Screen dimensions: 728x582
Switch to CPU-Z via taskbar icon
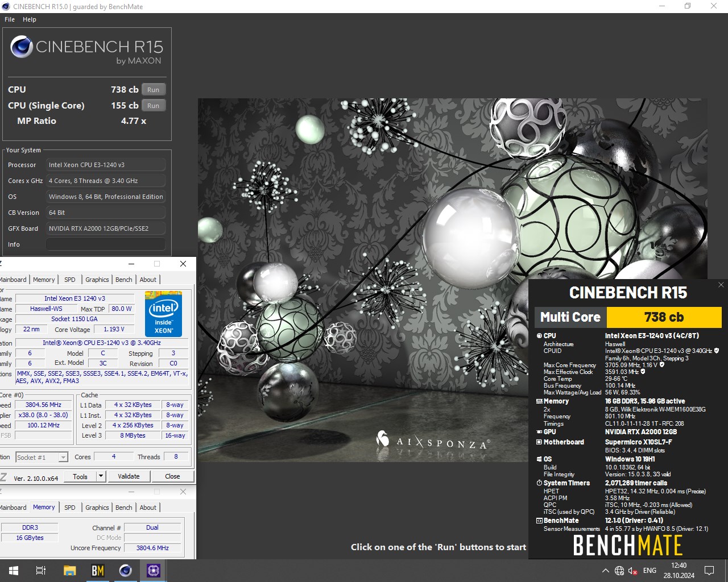[x=154, y=571]
